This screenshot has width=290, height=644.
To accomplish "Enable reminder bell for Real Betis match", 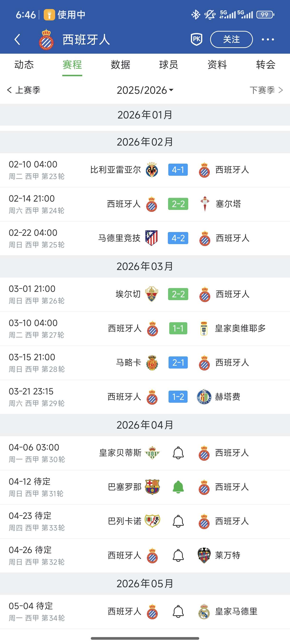I will coord(178,453).
